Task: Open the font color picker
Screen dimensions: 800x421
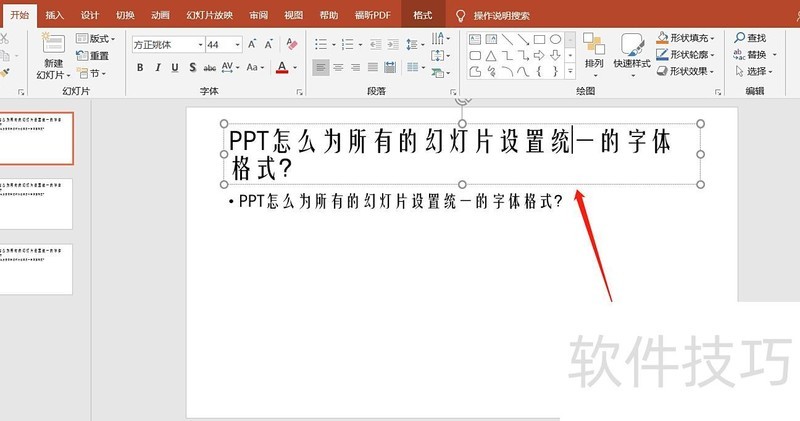Action: coord(295,68)
